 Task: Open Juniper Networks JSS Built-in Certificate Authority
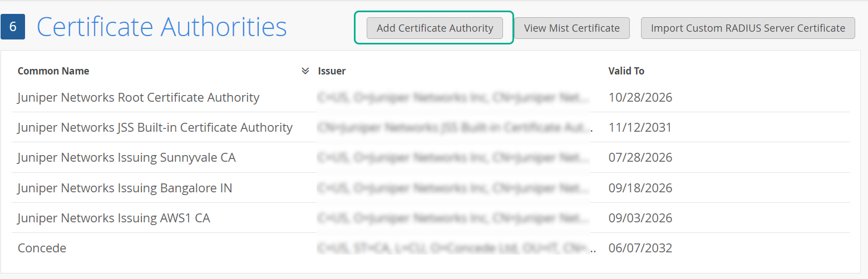[x=155, y=128]
